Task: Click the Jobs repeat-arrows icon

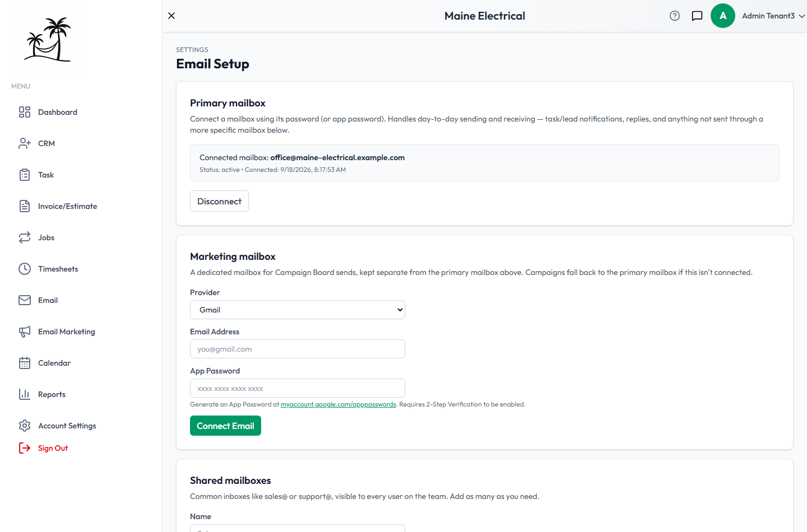Action: tap(25, 237)
